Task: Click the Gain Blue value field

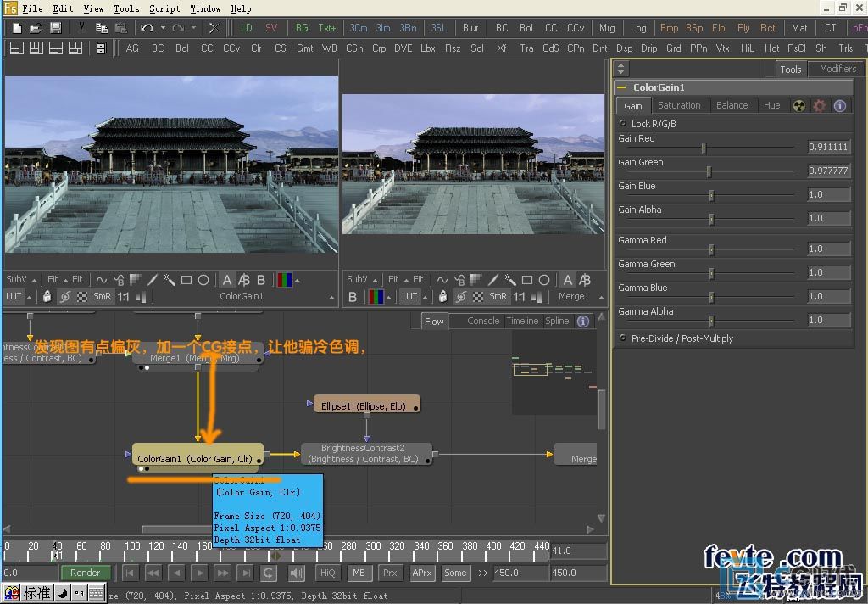Action: point(829,194)
